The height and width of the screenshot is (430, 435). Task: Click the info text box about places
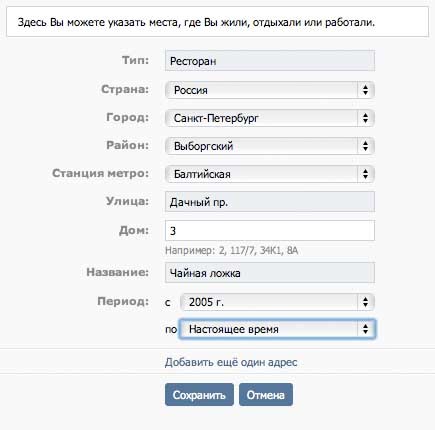click(x=217, y=22)
